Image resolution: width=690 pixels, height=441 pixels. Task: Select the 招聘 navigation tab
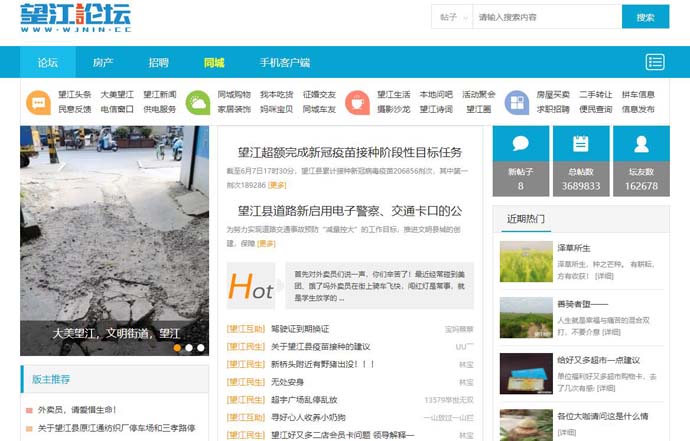click(x=158, y=62)
